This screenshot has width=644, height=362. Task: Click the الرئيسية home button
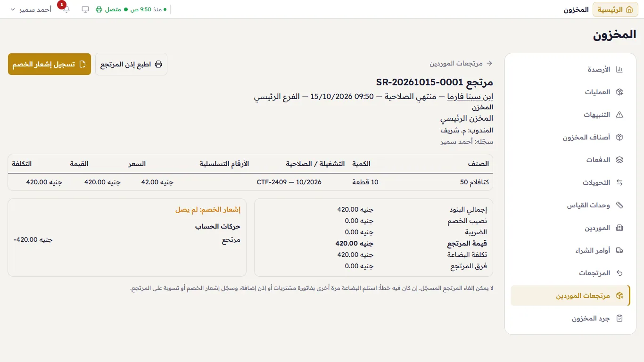pos(615,9)
